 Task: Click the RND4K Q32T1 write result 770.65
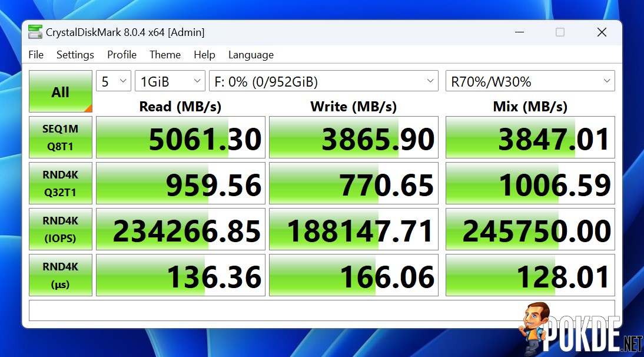point(354,183)
